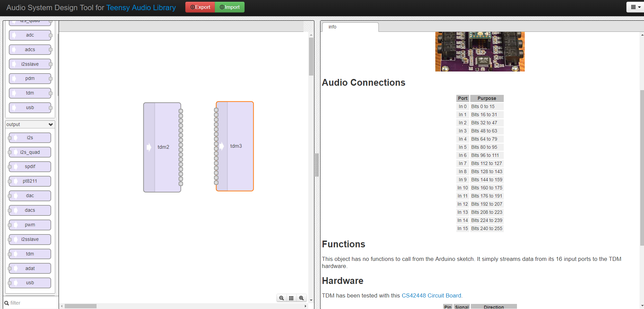Image resolution: width=644 pixels, height=309 pixels.
Task: Click the red Export button
Action: (200, 7)
